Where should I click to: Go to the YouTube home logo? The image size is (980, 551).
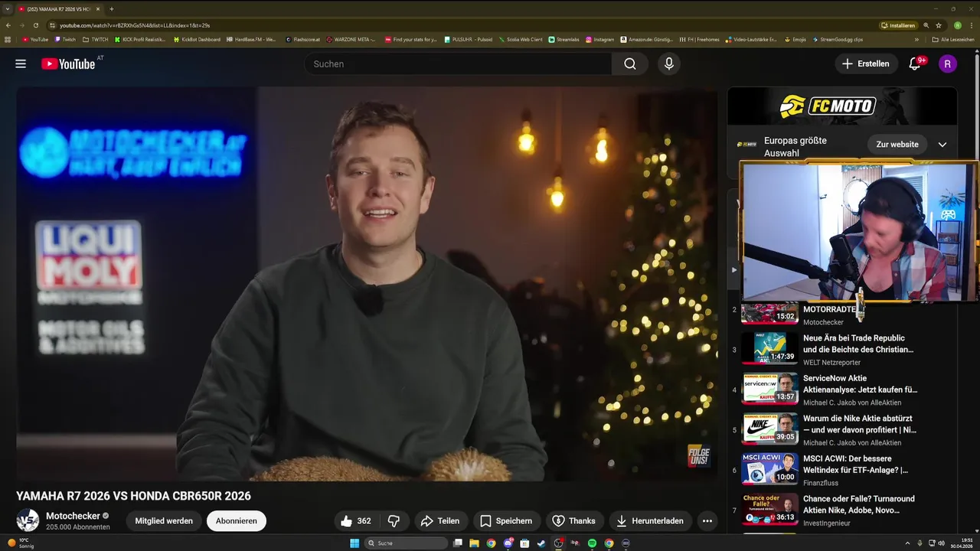click(x=68, y=64)
